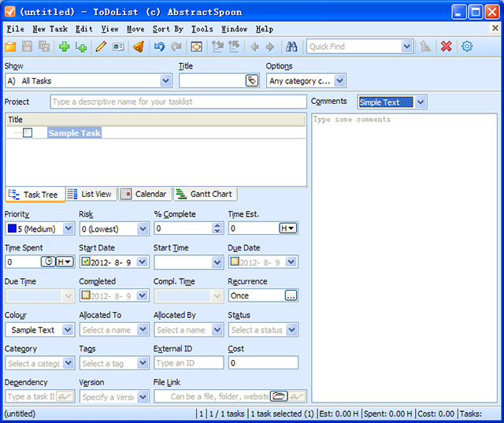The width and height of the screenshot is (504, 423).
Task: Click the Project name input field
Action: coord(178,102)
